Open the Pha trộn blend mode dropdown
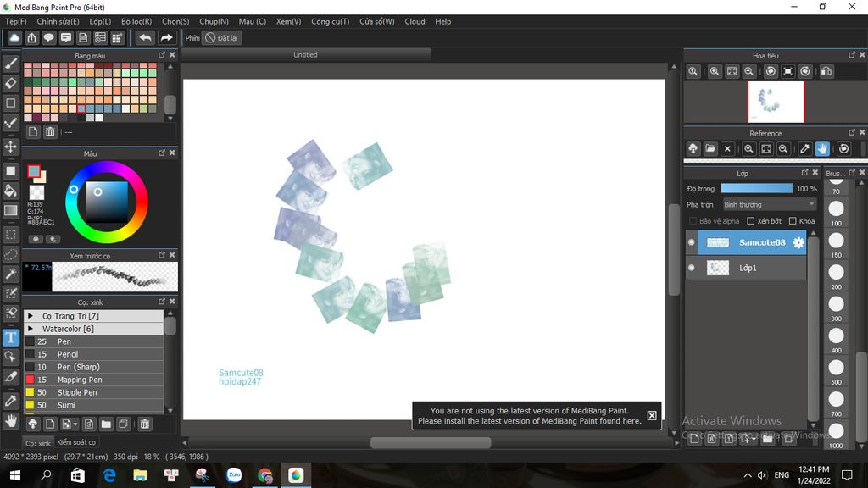The height and width of the screenshot is (488, 868). 769,204
